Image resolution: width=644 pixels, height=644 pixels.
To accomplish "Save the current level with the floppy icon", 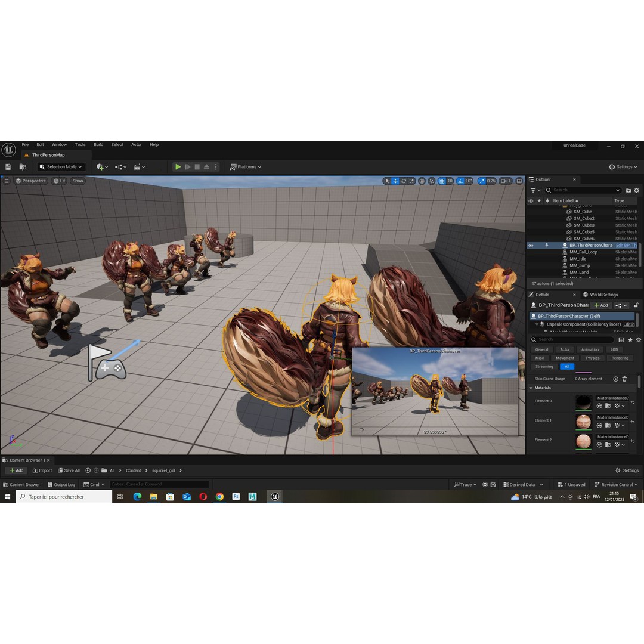I will tap(8, 167).
